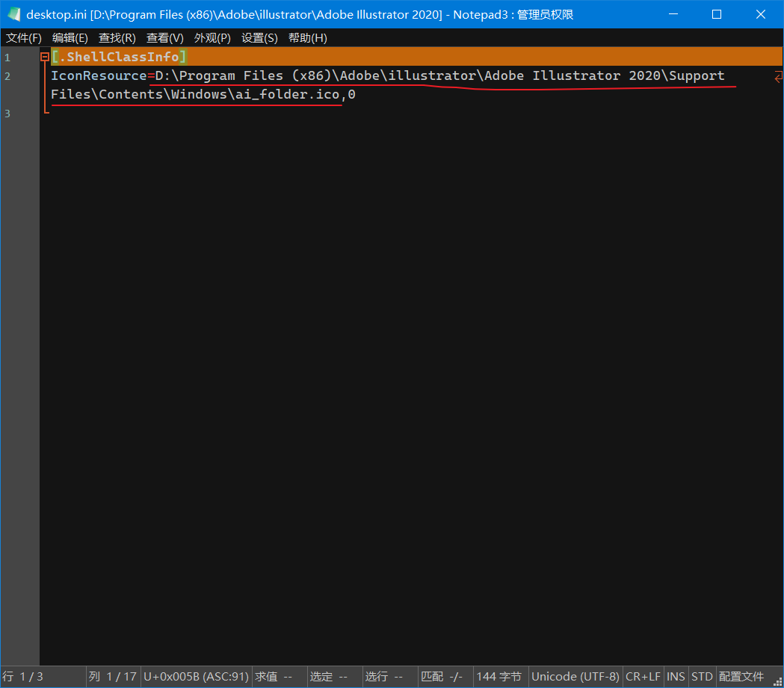Viewport: 784px width, 688px height.
Task: Open the 文件(F) menu
Action: click(24, 38)
